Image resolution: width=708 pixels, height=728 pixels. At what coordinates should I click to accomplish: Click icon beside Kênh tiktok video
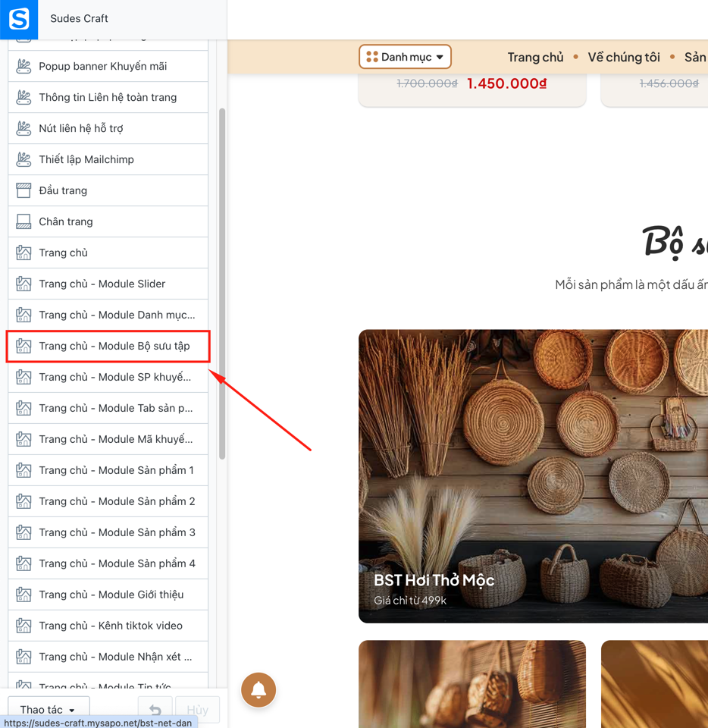(x=23, y=626)
